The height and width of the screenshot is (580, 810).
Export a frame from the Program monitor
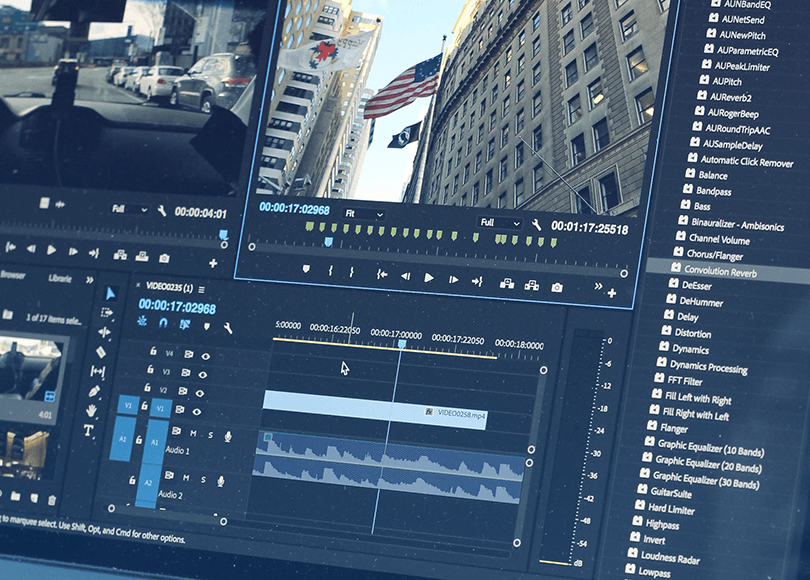click(x=556, y=287)
